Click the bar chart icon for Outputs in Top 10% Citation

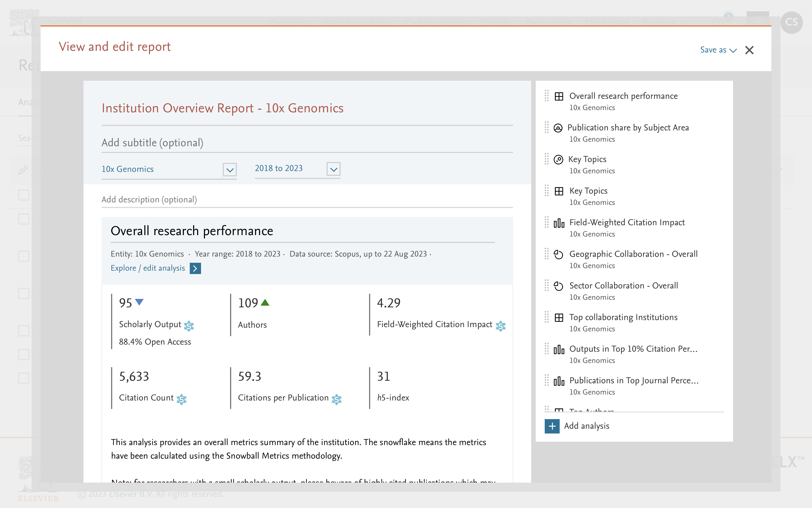coord(559,349)
